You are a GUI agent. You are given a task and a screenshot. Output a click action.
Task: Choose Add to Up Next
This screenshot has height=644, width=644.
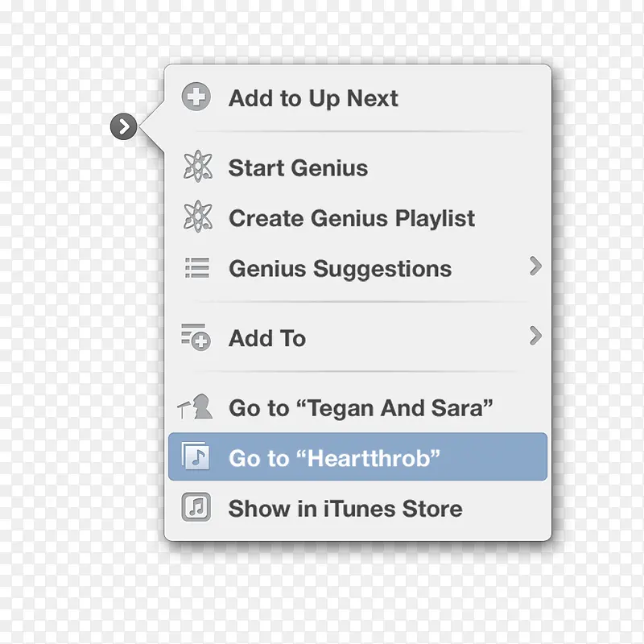click(x=313, y=99)
